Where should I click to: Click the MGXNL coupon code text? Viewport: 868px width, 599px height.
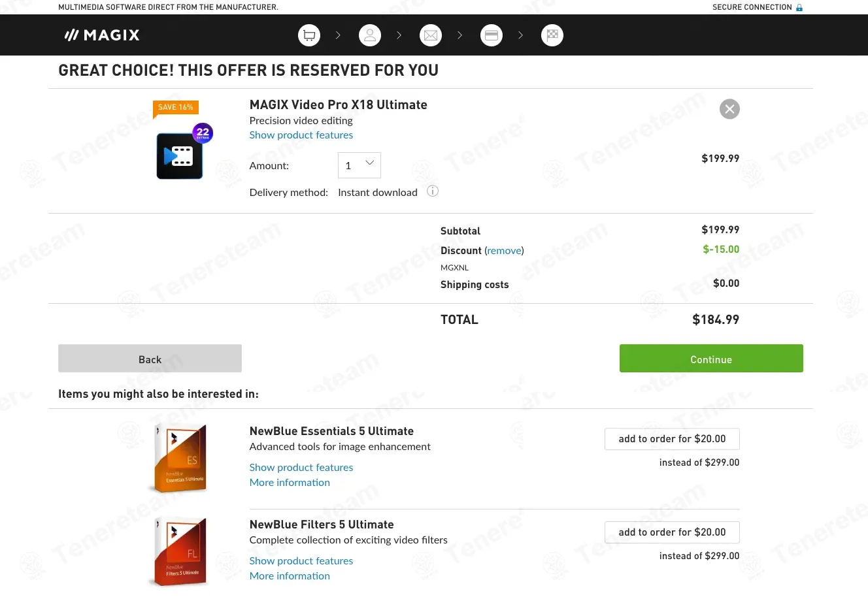(454, 268)
